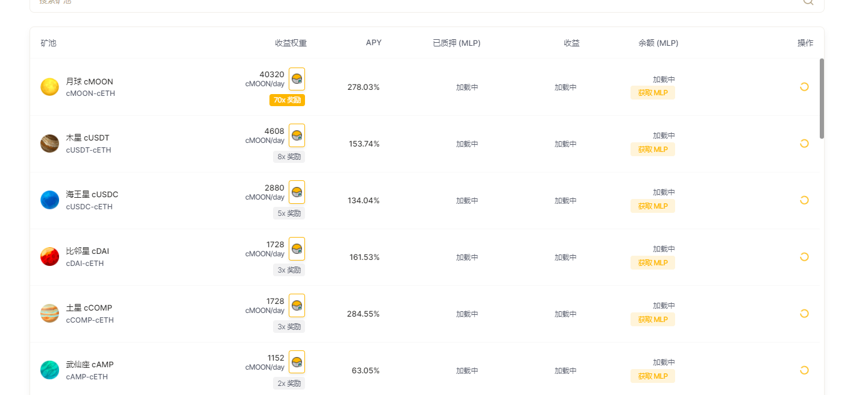Click the loading spinner in the cAMP row
This screenshot has width=868, height=395.
[804, 370]
